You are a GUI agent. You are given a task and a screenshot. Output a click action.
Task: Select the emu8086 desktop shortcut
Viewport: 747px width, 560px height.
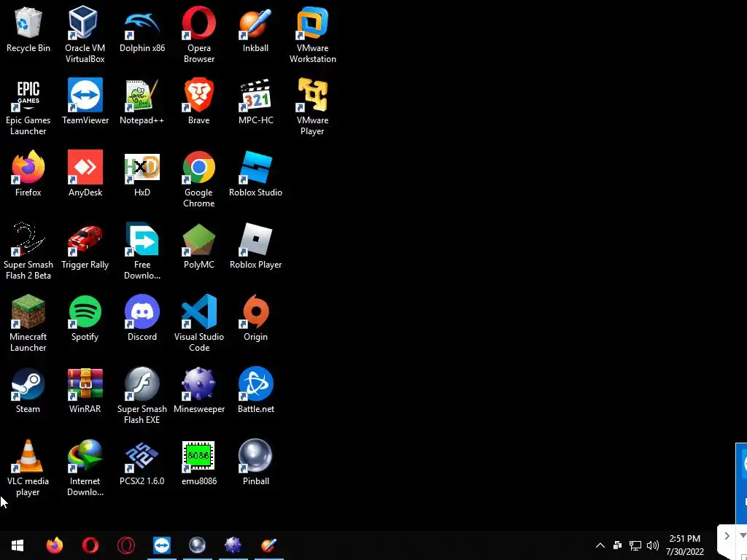(x=198, y=463)
